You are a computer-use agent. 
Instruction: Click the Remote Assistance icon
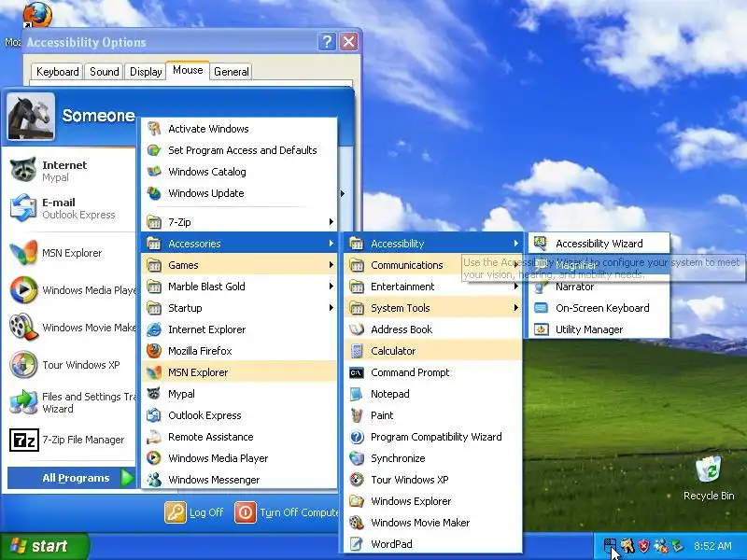click(x=154, y=437)
